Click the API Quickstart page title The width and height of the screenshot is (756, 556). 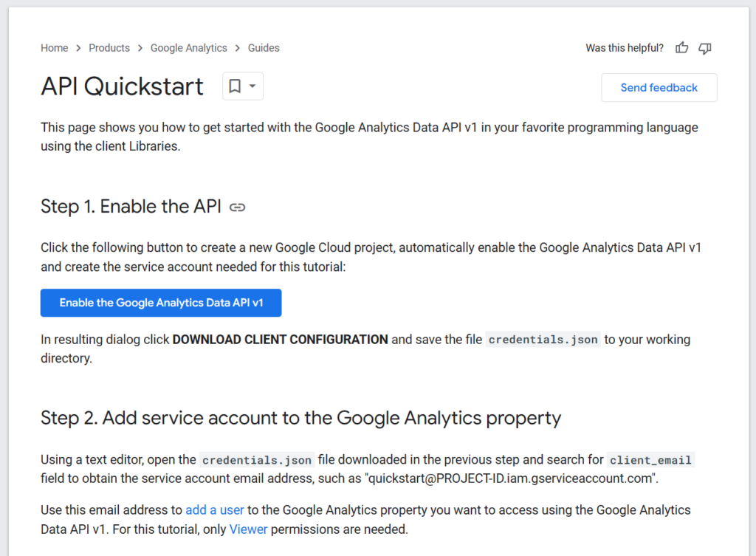(122, 86)
